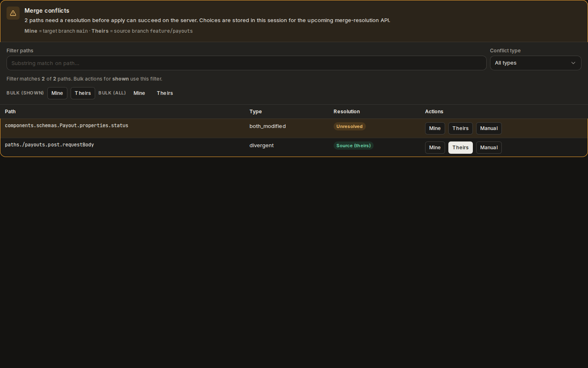Screen dimensions: 588x368
Task: Choose Mine for /payouts.post.requestBody row
Action: point(435,148)
